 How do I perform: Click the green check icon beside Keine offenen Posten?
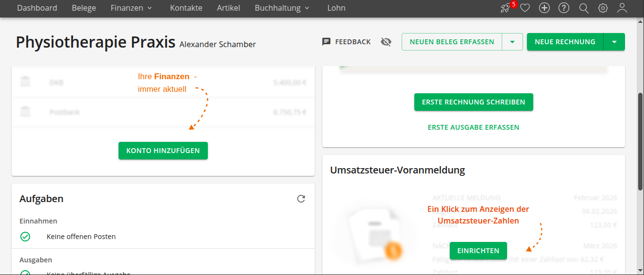(25, 237)
